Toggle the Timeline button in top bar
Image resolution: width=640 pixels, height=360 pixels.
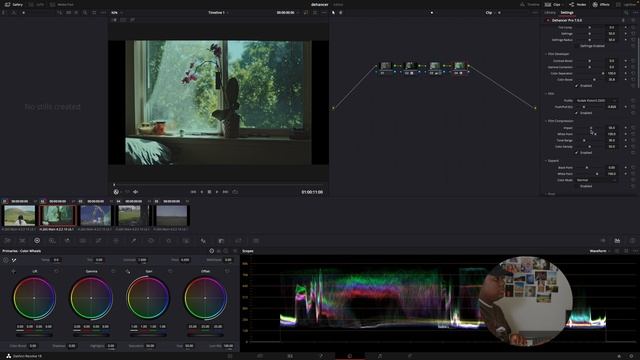(x=530, y=4)
